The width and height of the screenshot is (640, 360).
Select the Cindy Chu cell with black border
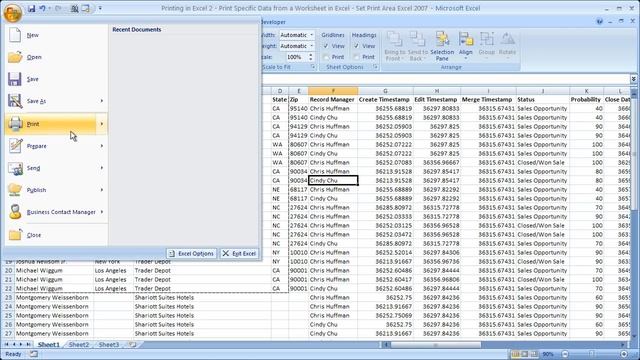tap(333, 180)
